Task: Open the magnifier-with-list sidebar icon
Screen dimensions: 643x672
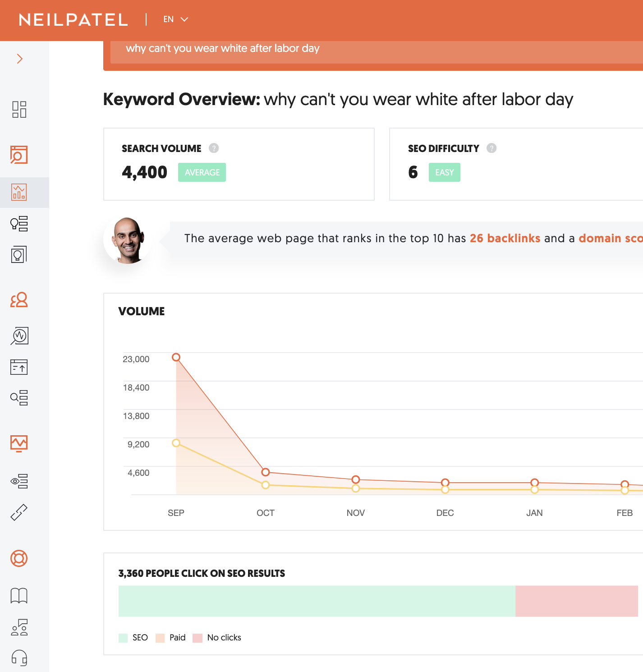Action: click(x=19, y=398)
